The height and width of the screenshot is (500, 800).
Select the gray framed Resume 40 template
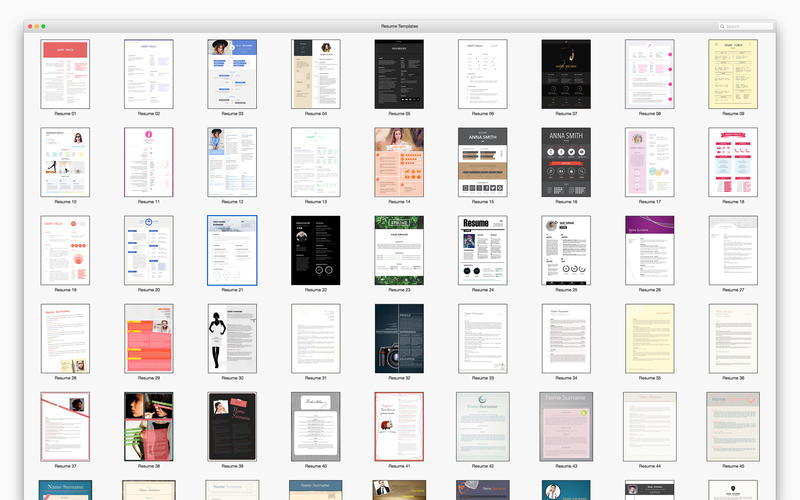point(316,427)
